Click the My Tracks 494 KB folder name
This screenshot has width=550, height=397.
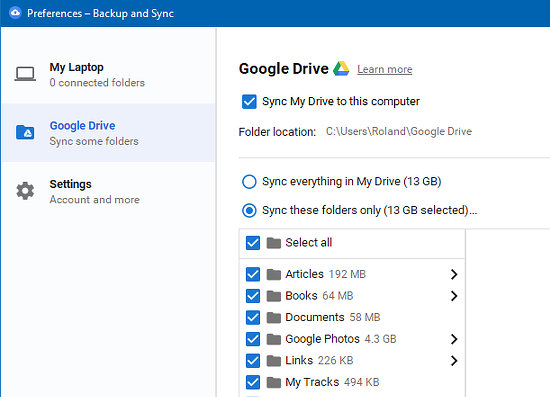332,382
